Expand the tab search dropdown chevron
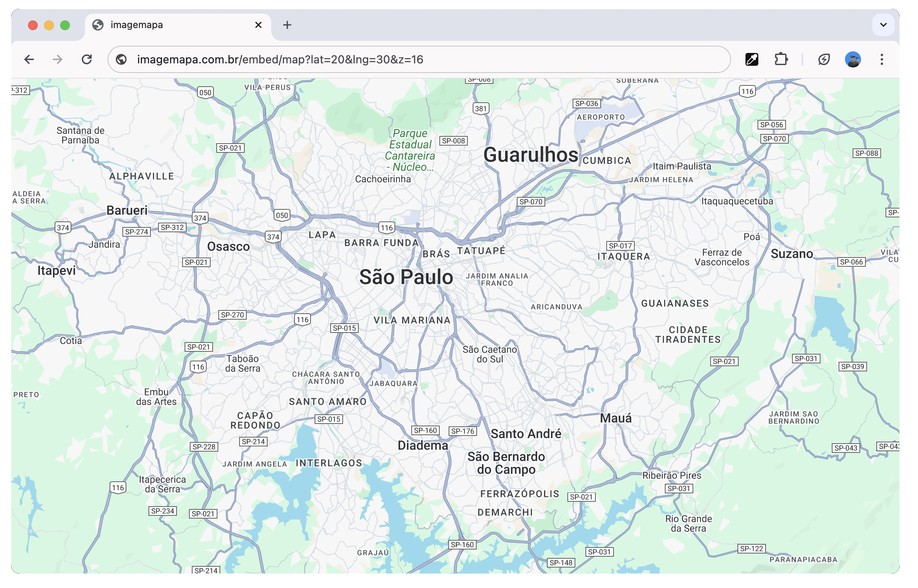This screenshot has width=918, height=588. click(883, 25)
